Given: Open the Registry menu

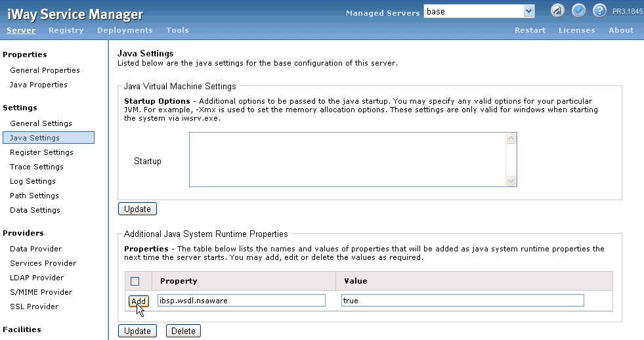Looking at the screenshot, I should pos(66,30).
